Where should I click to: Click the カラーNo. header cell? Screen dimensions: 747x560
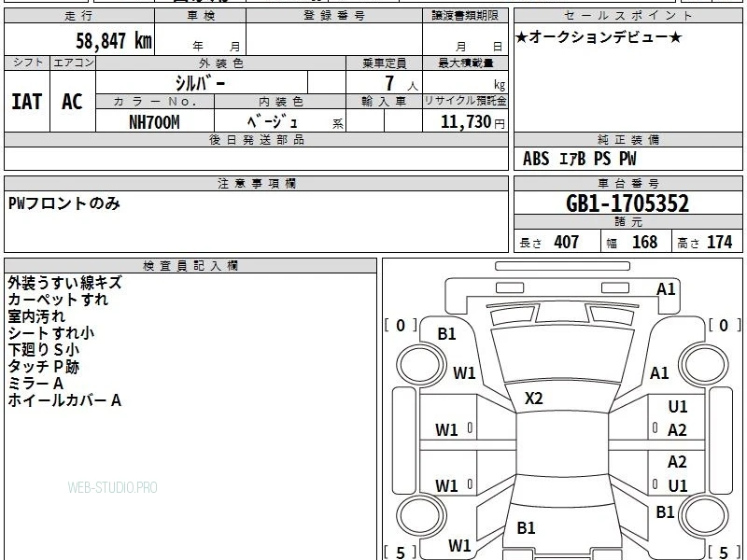pyautogui.click(x=155, y=102)
